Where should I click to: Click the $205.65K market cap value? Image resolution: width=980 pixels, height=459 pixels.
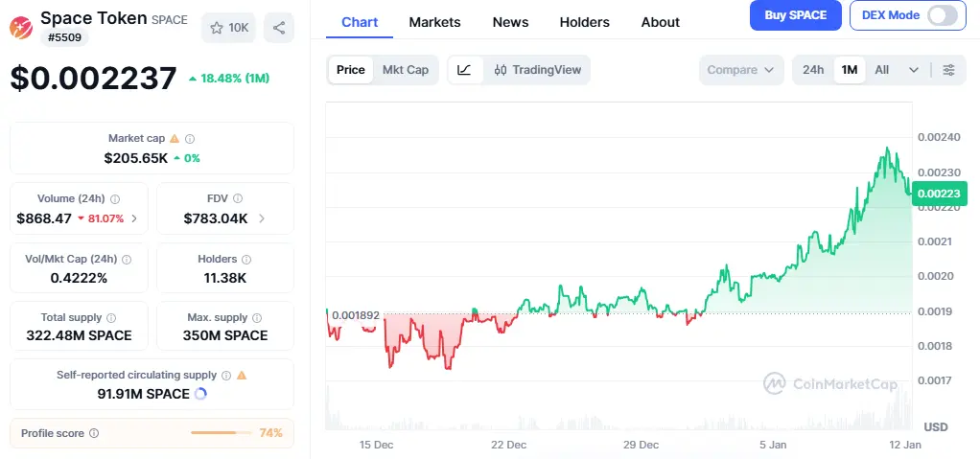(136, 158)
